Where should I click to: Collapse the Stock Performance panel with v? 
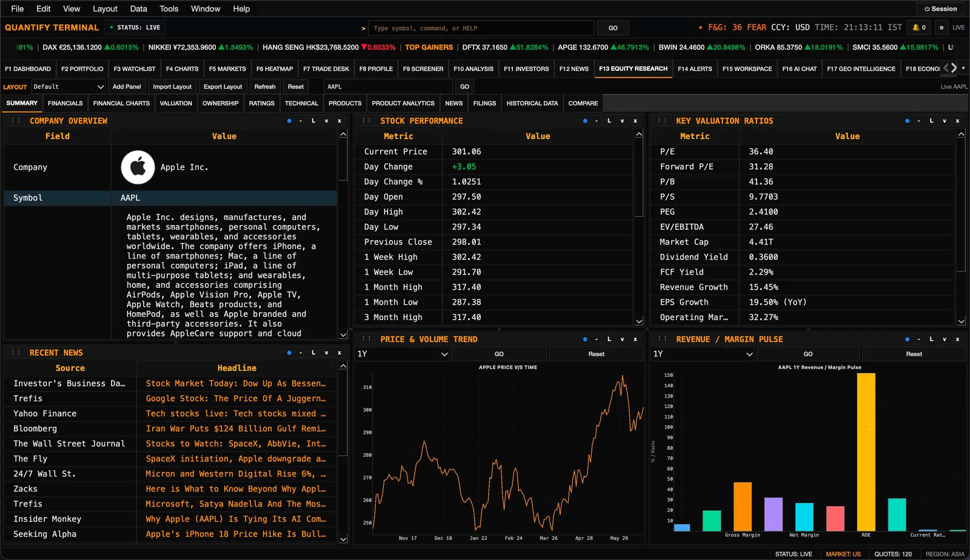(x=623, y=121)
